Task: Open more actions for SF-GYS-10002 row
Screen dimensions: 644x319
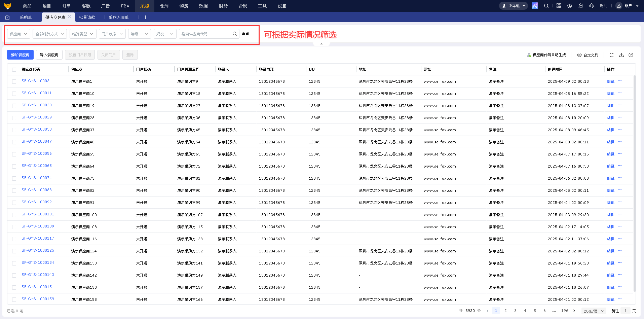Action: (620, 81)
